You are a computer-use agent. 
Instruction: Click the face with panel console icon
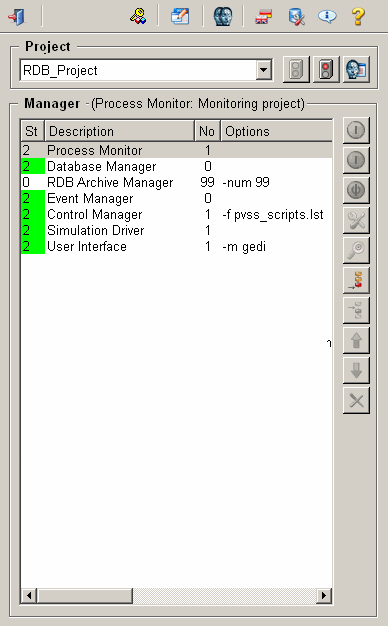coord(356,69)
